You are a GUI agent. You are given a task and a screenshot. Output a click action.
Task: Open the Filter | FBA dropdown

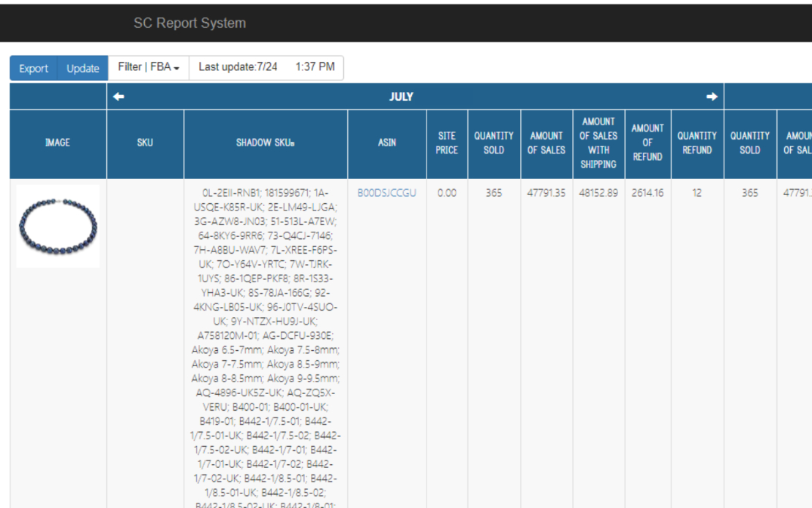(149, 67)
